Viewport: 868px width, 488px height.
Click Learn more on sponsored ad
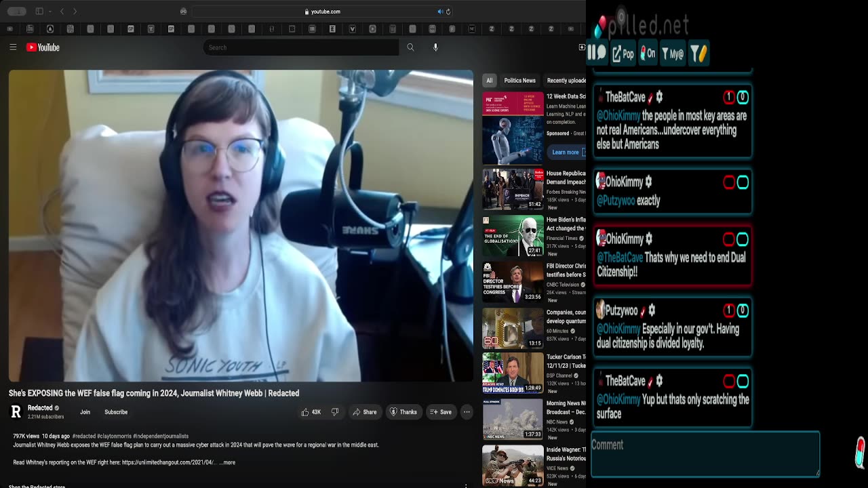[x=566, y=152]
